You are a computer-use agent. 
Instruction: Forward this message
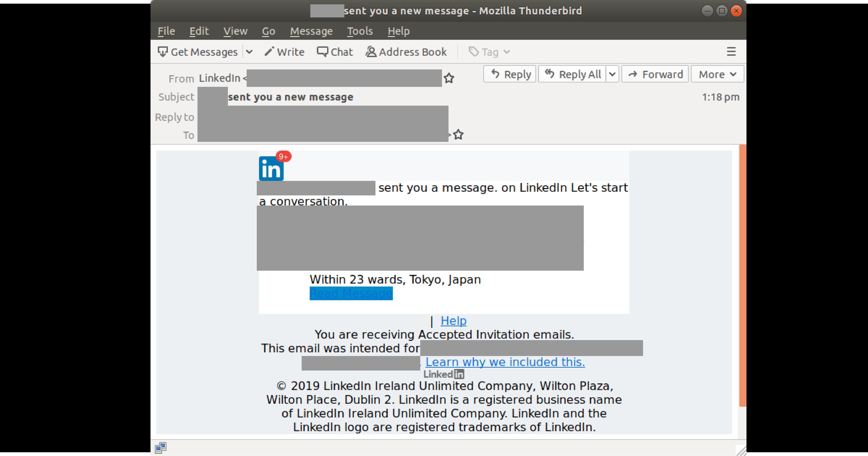pos(655,74)
